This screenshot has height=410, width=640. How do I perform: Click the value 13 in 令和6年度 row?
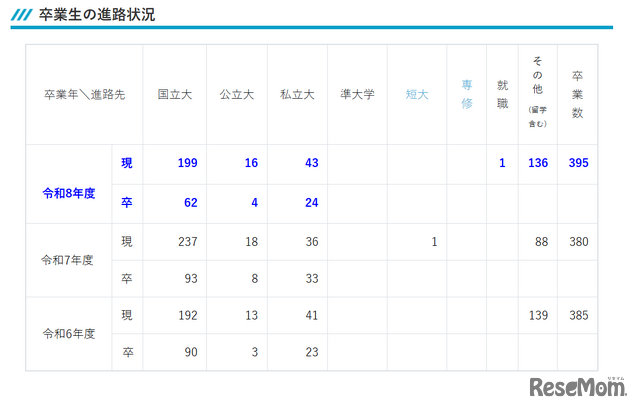click(251, 315)
